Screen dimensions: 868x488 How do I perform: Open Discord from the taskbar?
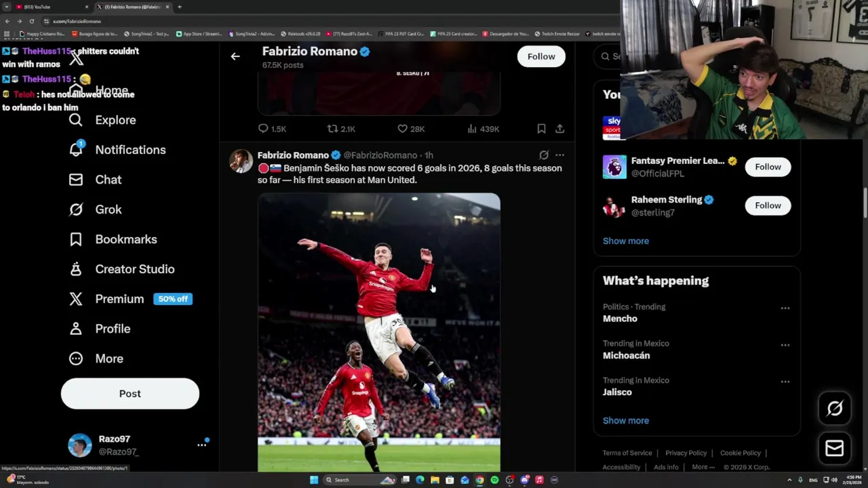coord(524,480)
